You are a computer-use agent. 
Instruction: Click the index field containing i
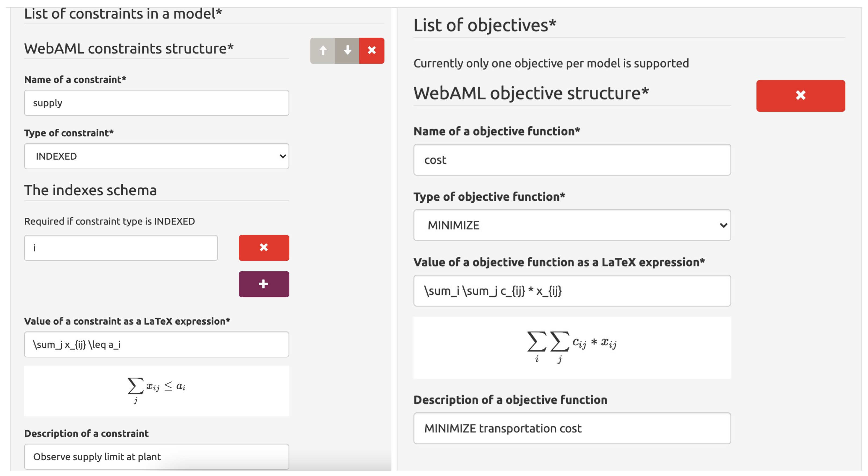click(121, 248)
